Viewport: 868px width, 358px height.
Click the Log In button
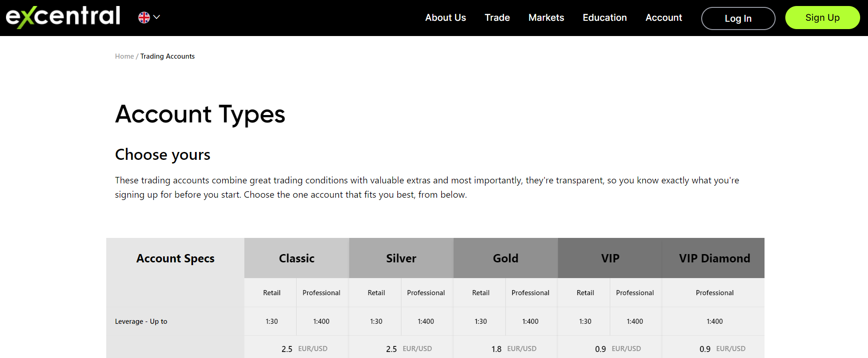coord(738,18)
